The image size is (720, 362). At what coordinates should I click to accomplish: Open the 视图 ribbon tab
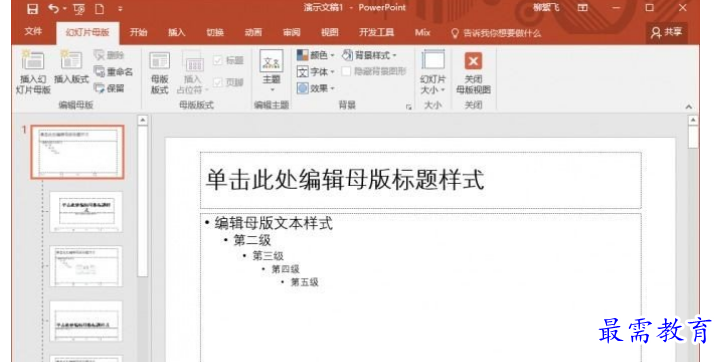pos(330,32)
